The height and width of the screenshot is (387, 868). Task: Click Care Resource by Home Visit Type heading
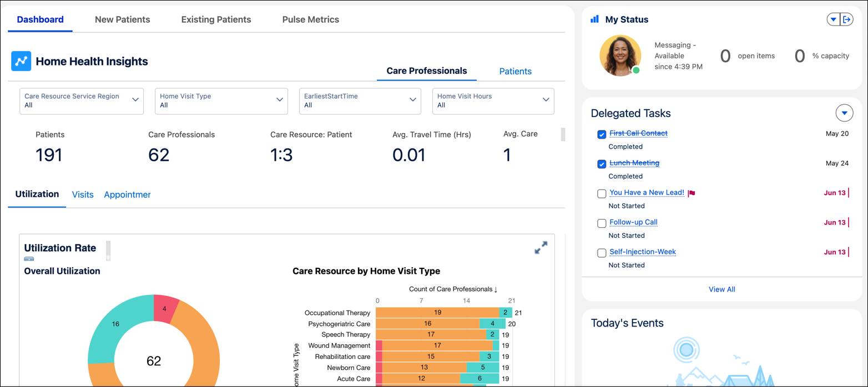[x=366, y=271]
